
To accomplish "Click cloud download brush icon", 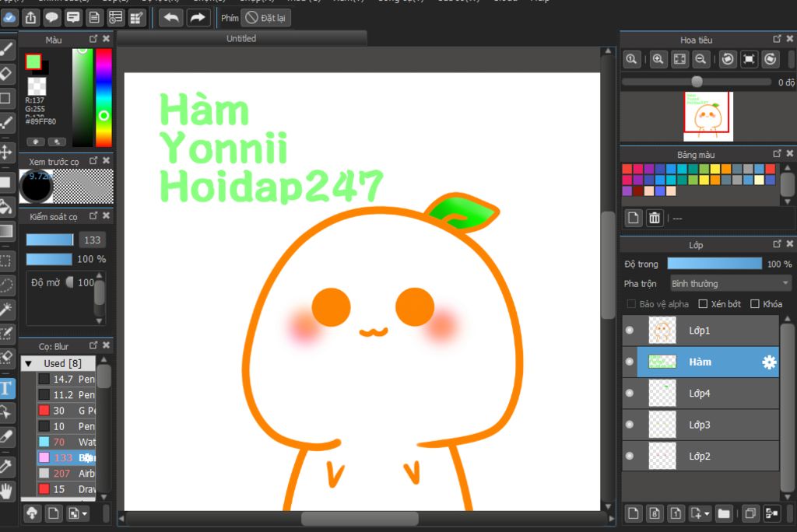I will pyautogui.click(x=32, y=513).
